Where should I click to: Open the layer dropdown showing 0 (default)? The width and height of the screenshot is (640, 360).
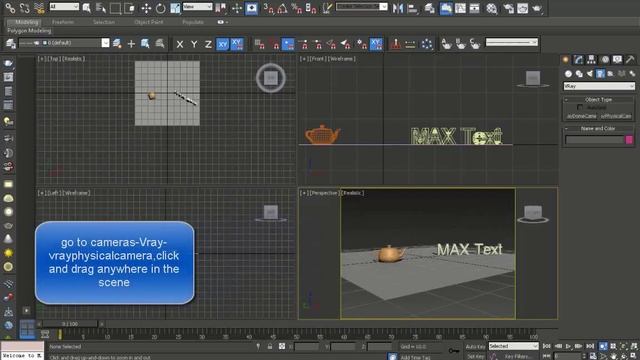(64, 43)
